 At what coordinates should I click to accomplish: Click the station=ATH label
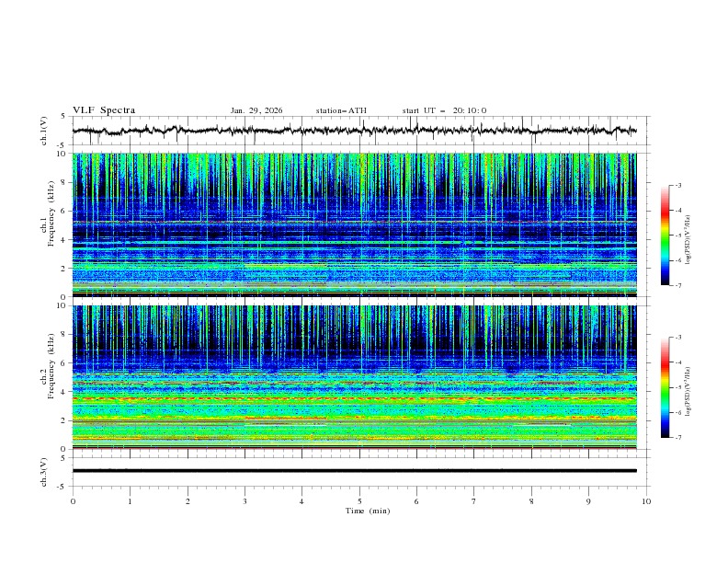point(341,110)
